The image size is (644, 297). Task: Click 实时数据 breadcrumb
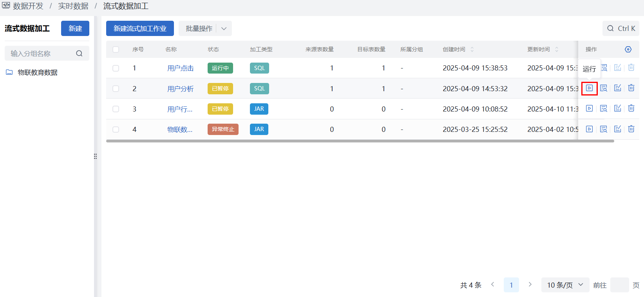coord(73,6)
